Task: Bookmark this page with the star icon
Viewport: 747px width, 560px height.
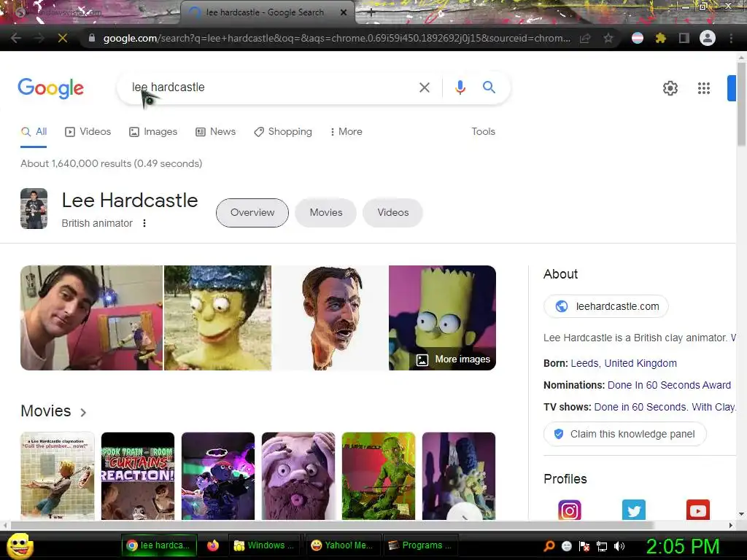Action: (x=608, y=38)
